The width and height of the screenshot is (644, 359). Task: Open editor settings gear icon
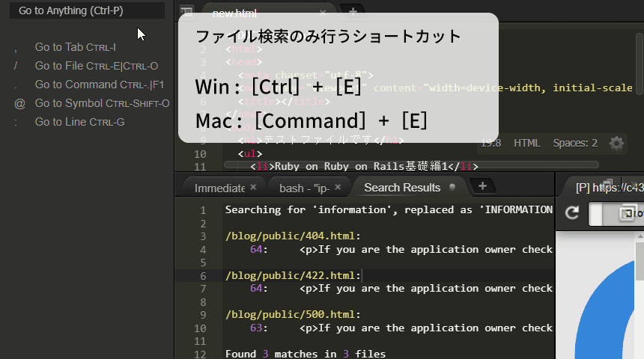616,143
